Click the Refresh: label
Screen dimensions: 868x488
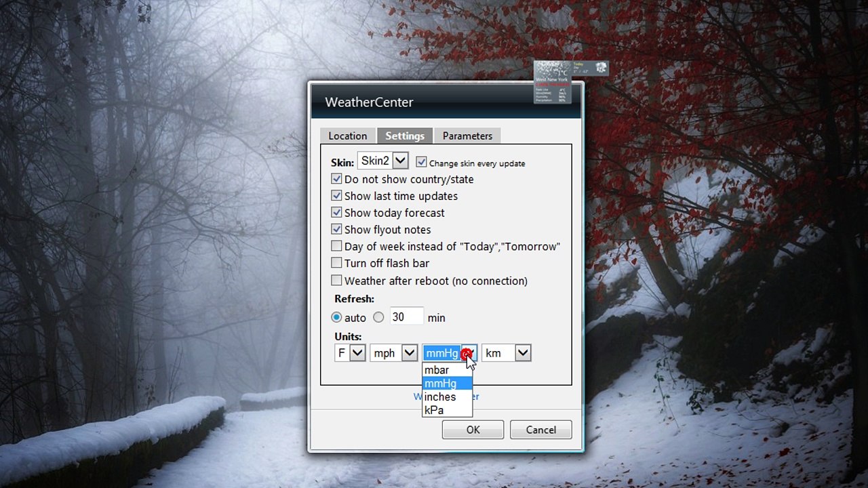(x=354, y=299)
